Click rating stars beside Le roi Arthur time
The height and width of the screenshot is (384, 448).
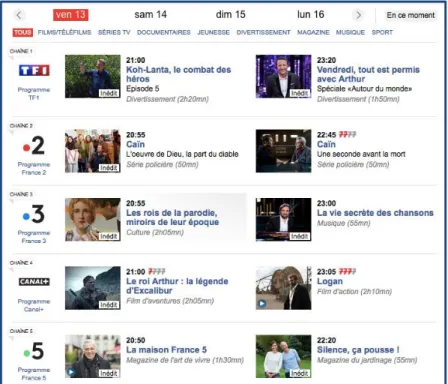pos(157,272)
